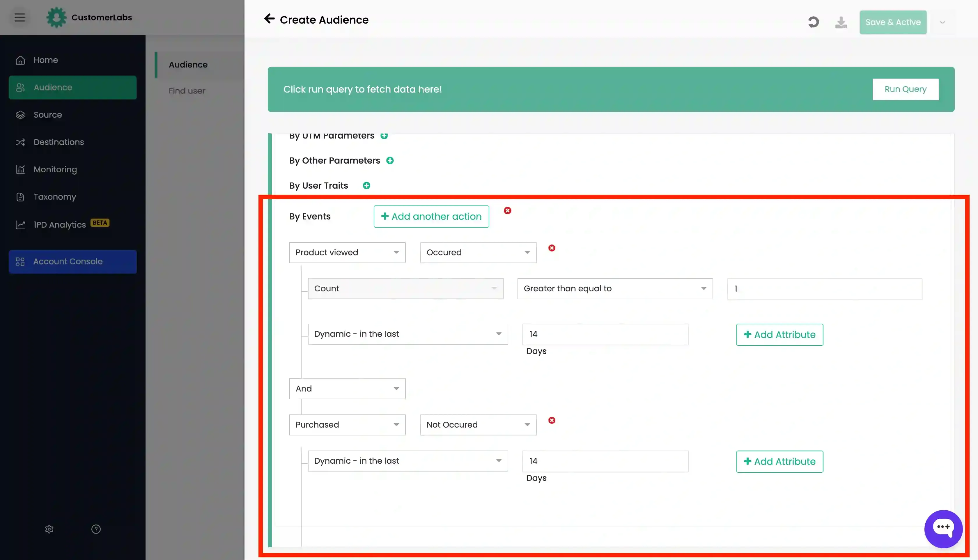
Task: Click the Run Query button
Action: coord(905,89)
